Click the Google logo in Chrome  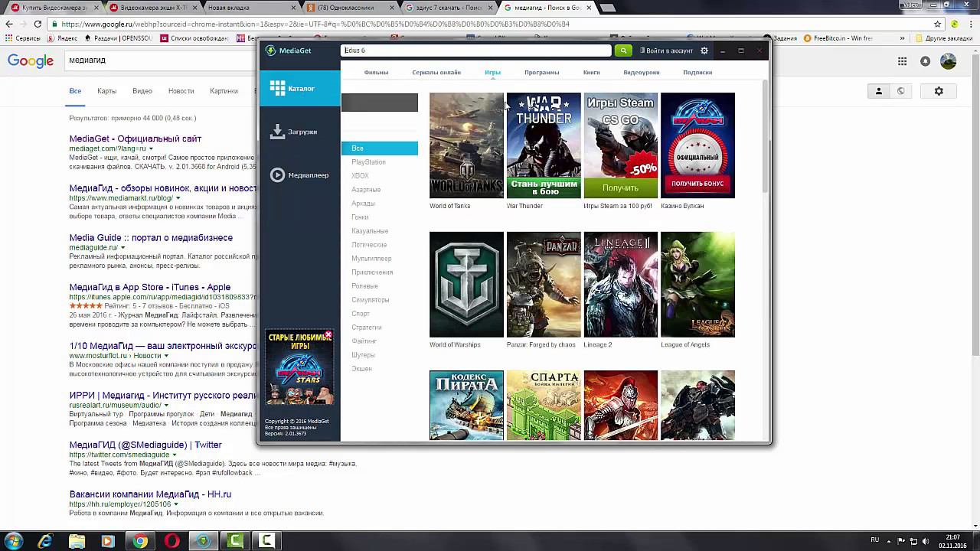[x=31, y=60]
